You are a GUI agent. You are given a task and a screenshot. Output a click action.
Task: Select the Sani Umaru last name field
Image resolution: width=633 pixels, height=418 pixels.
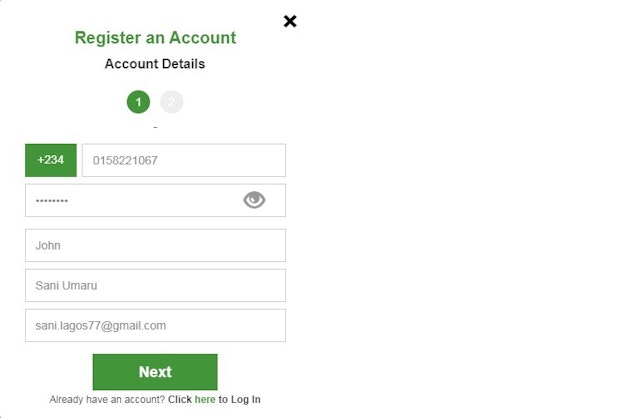155,285
